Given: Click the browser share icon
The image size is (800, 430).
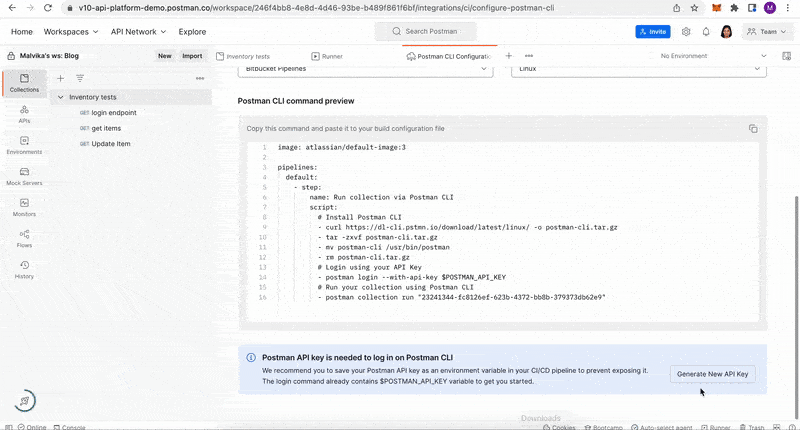Looking at the screenshot, I should pyautogui.click(x=677, y=8).
